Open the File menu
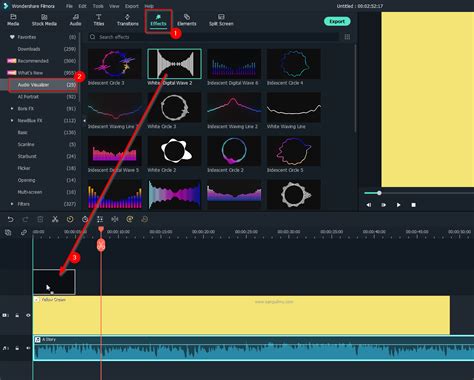Viewport: 474px width, 380px height. [69, 6]
